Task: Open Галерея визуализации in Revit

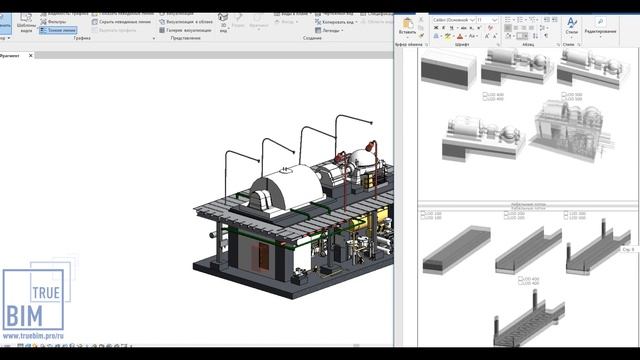Action: (x=185, y=30)
